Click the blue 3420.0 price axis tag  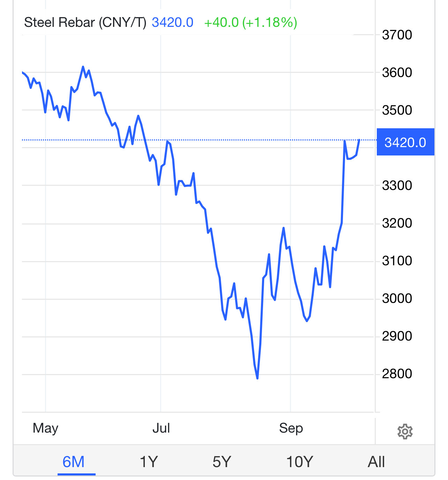tap(405, 142)
